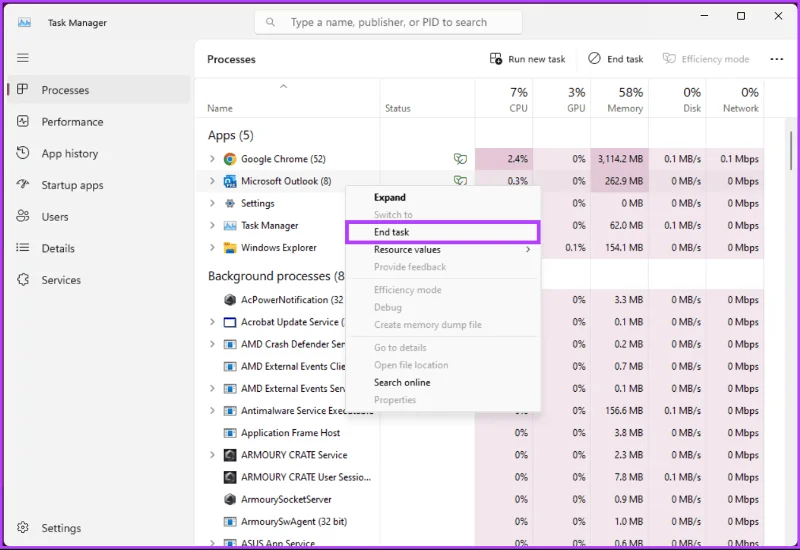Expand the Google Chrome process group
Image resolution: width=800 pixels, height=550 pixels.
coord(212,159)
